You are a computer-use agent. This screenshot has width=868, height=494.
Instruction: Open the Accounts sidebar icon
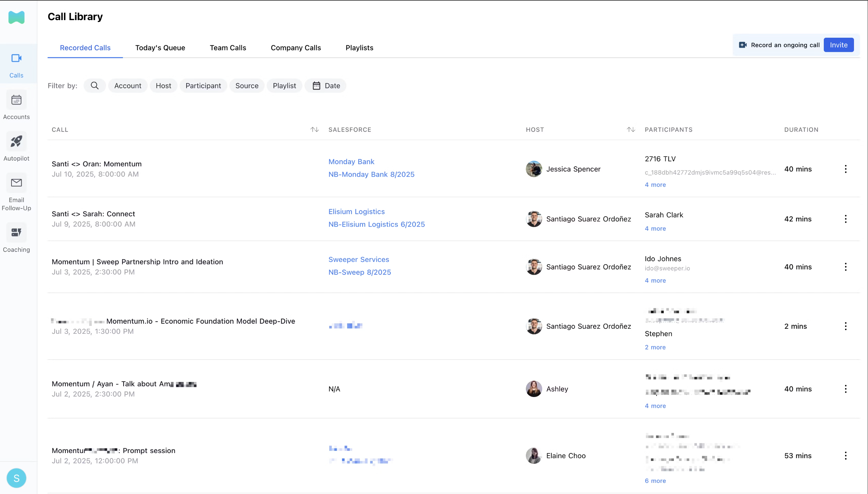point(16,100)
